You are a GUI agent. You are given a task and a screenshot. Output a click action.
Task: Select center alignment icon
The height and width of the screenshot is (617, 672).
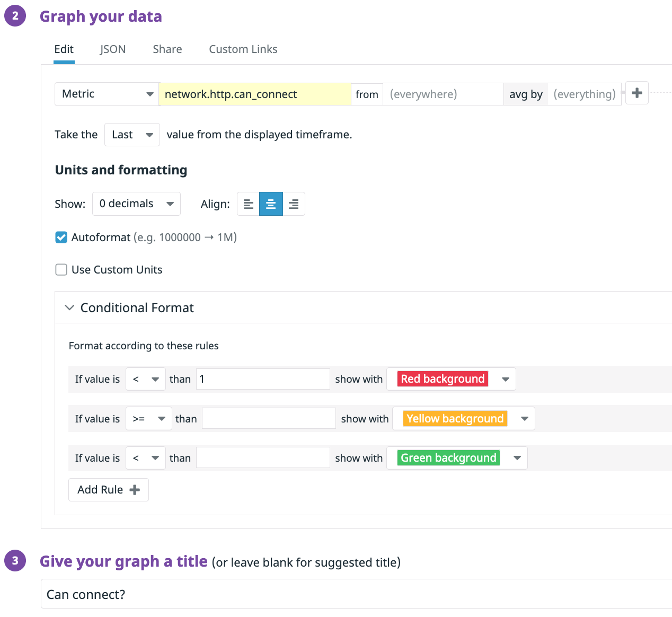coord(271,204)
